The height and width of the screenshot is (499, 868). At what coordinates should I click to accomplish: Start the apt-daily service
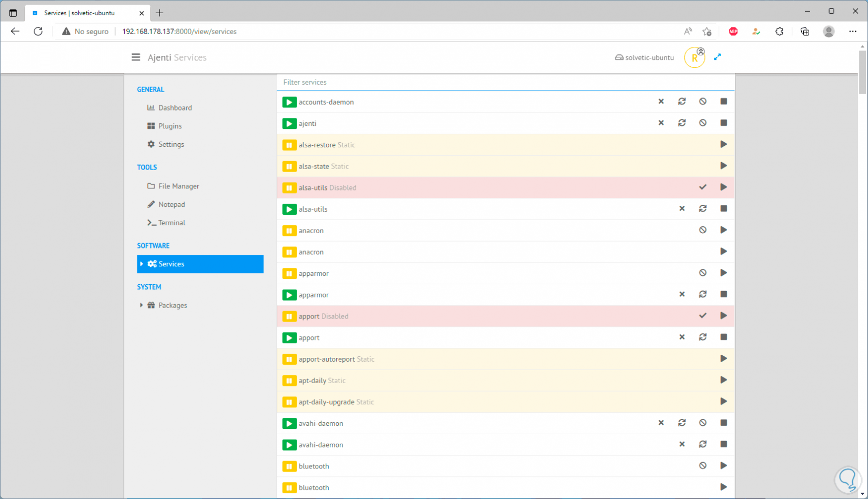pyautogui.click(x=723, y=381)
